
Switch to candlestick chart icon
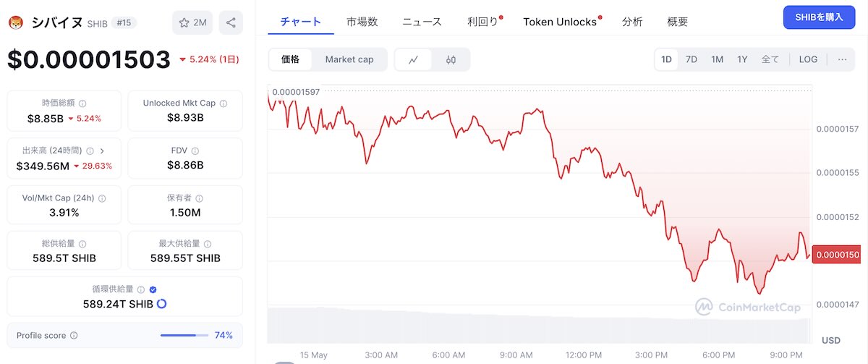(x=451, y=59)
